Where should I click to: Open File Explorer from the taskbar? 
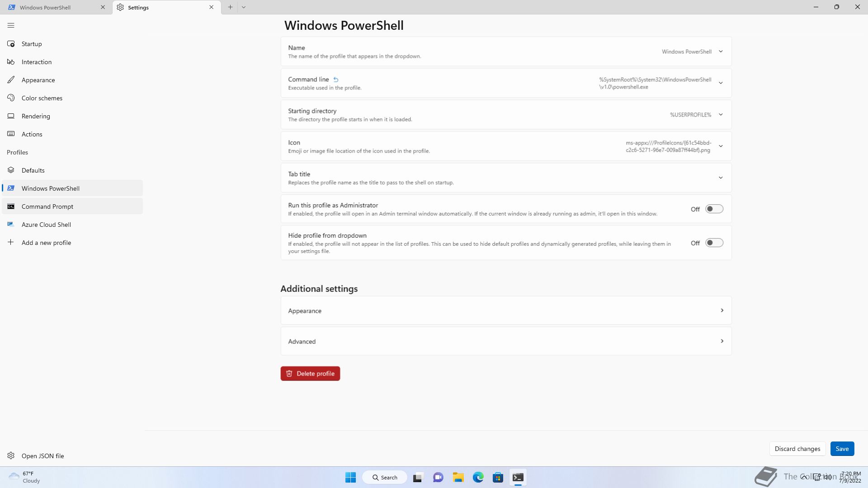pyautogui.click(x=458, y=477)
